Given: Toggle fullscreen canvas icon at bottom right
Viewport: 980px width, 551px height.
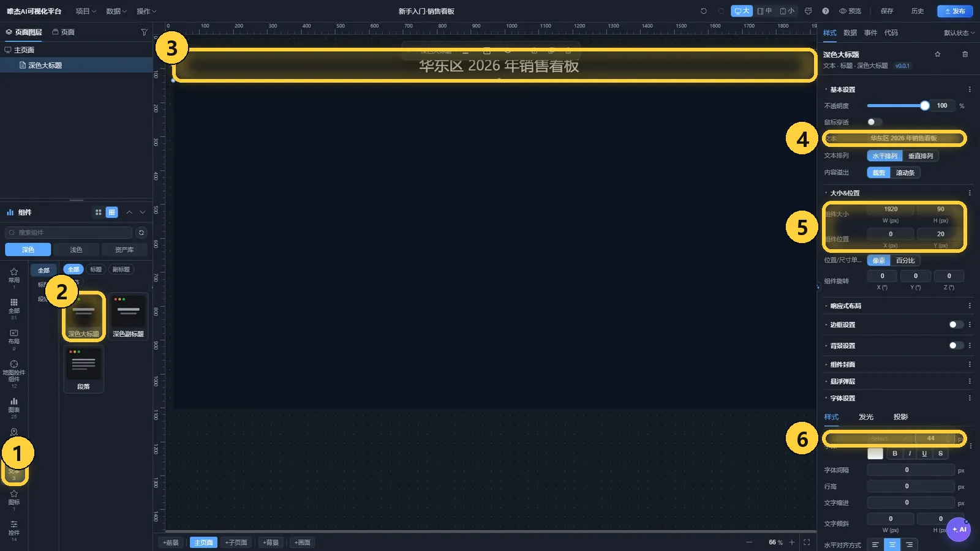Looking at the screenshot, I should (x=807, y=542).
